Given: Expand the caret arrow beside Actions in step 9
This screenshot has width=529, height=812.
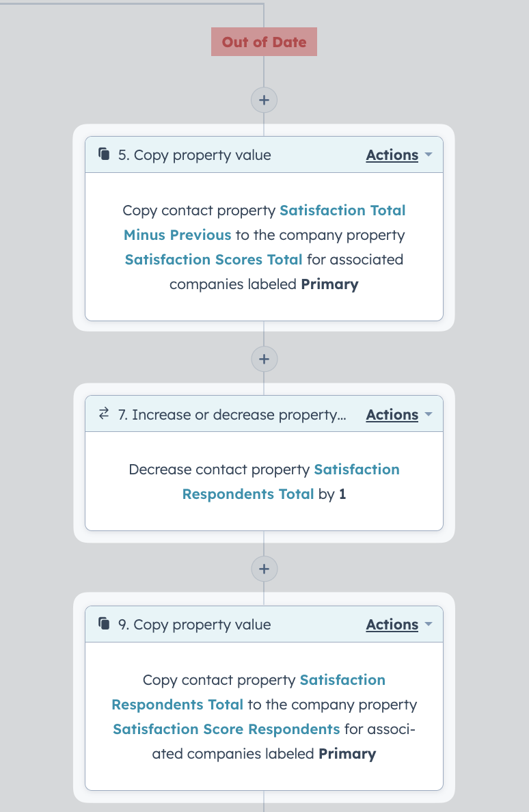Looking at the screenshot, I should coord(428,624).
